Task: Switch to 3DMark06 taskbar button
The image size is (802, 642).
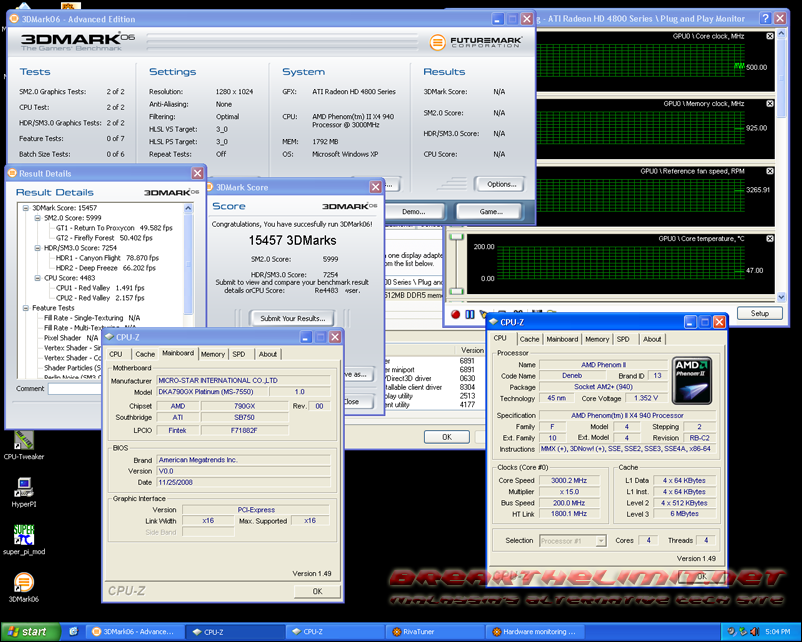Action: [x=133, y=632]
